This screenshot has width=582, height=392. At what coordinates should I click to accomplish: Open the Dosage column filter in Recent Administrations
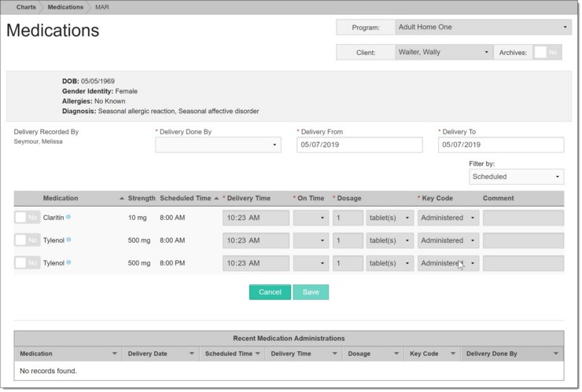point(396,354)
